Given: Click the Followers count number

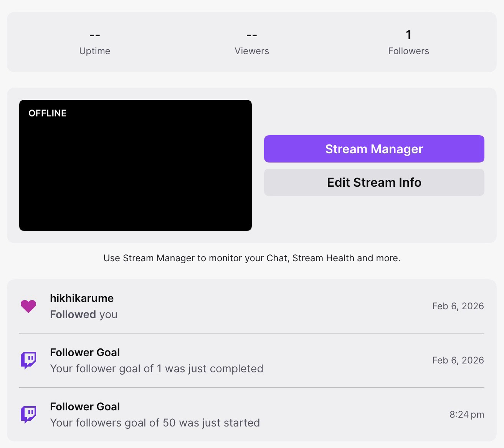Looking at the screenshot, I should pos(408,35).
